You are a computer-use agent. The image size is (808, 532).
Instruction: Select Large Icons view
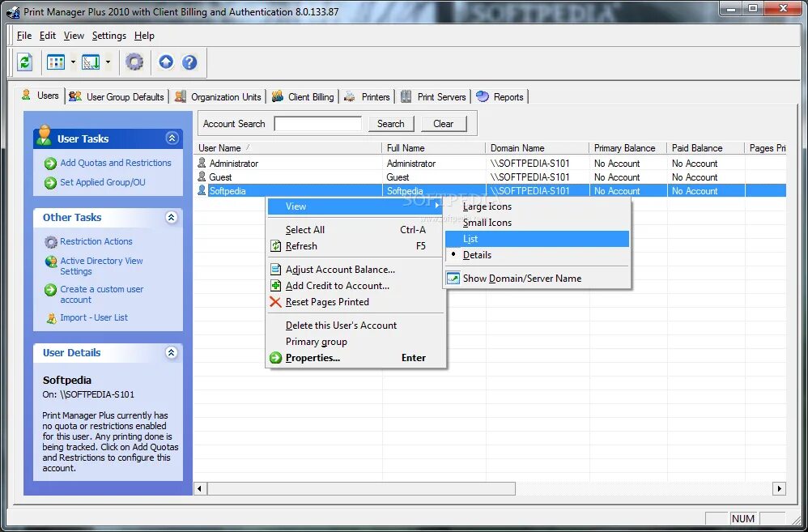click(537, 206)
